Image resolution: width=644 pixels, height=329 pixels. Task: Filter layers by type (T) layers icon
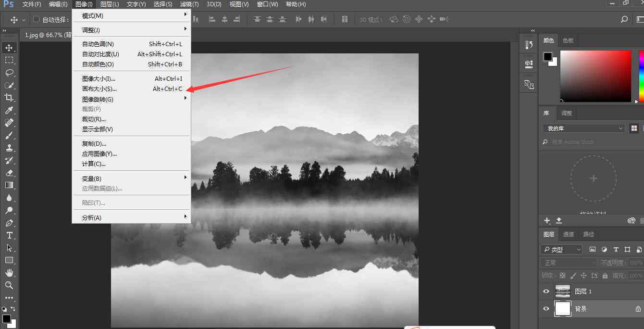coord(616,250)
